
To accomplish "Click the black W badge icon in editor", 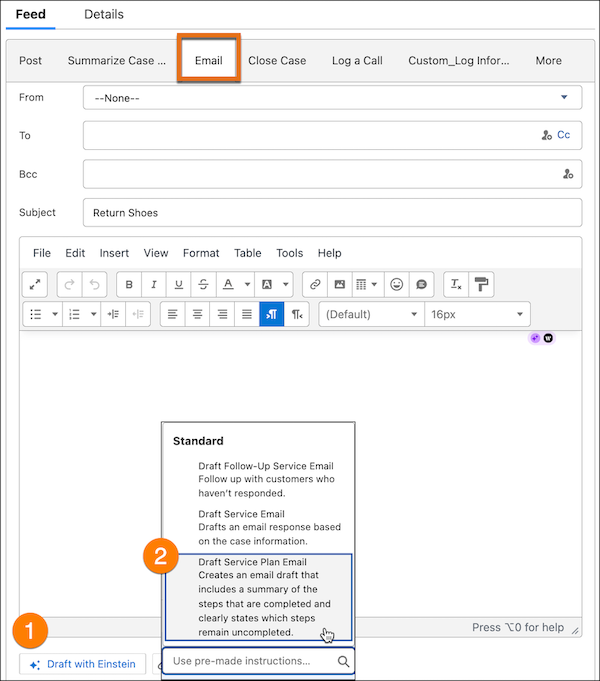I will [548, 338].
